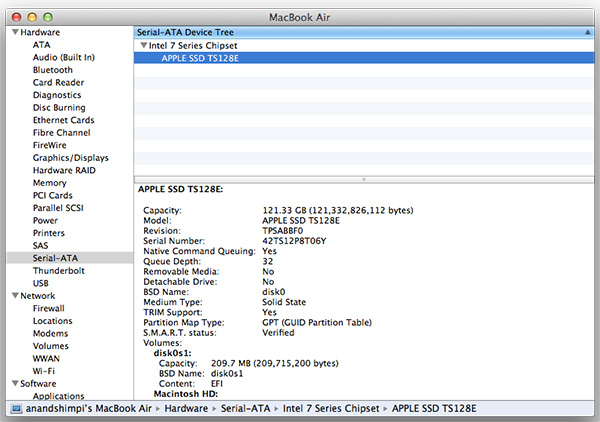The width and height of the screenshot is (600, 422).
Task: Click the Macintosh HD: volume heading
Action: (x=186, y=394)
